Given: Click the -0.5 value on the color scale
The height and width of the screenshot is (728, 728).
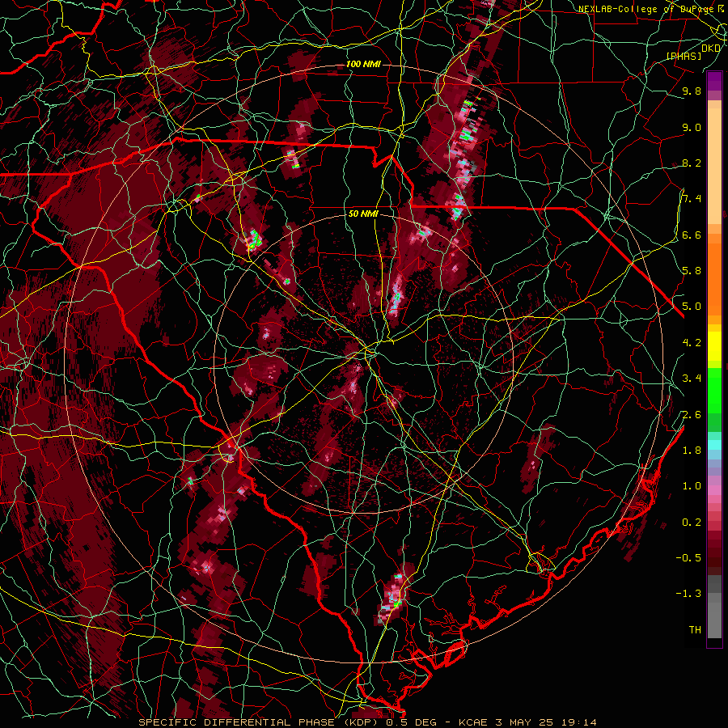Looking at the screenshot, I should coord(688,558).
